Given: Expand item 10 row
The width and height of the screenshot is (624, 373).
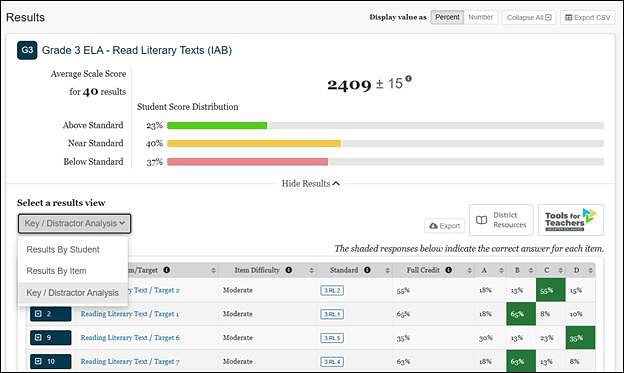Looking at the screenshot, I should (x=51, y=361).
